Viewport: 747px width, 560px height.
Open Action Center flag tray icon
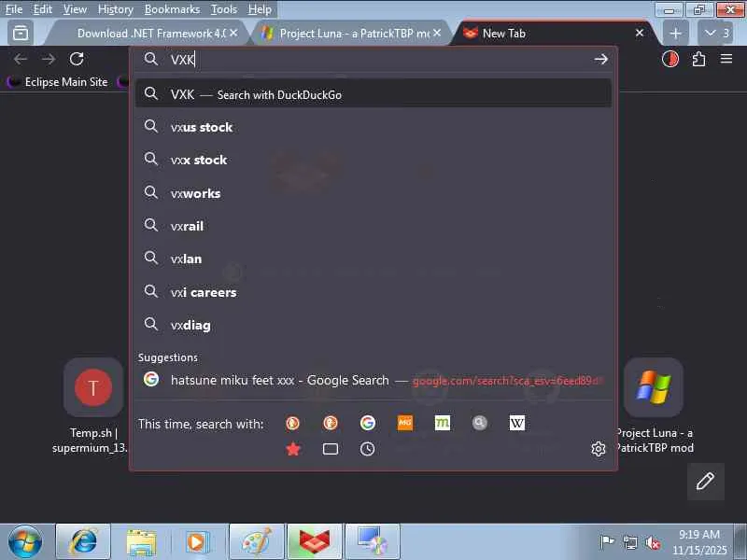pyautogui.click(x=607, y=542)
